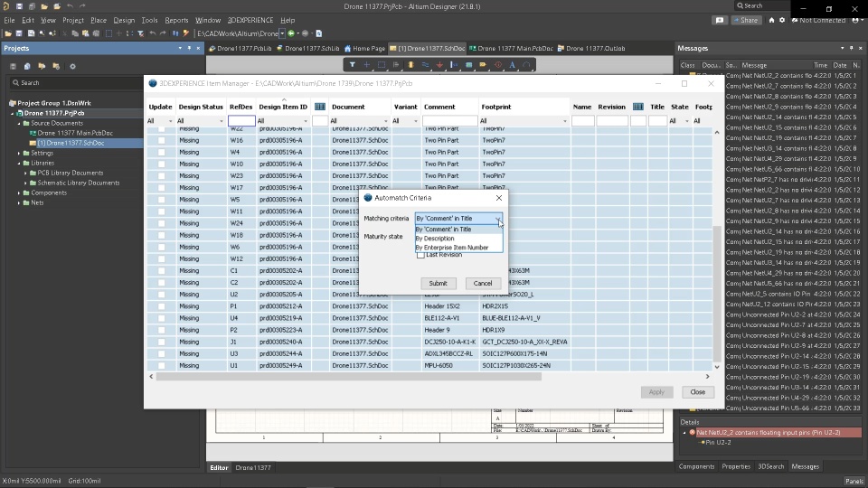Check the Last Revision checkbox
Viewport: 868px width, 488px height.
point(420,255)
